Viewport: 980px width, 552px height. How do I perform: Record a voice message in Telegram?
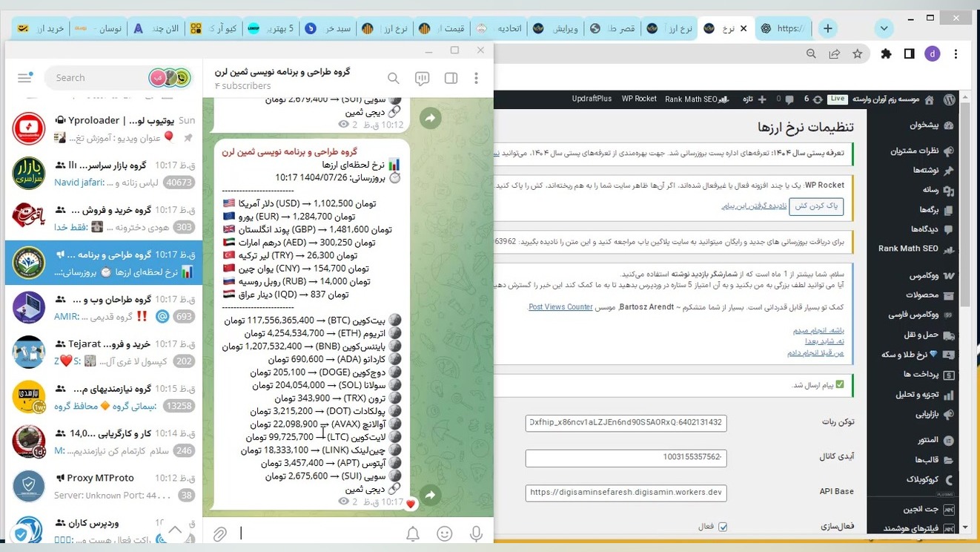(x=476, y=533)
